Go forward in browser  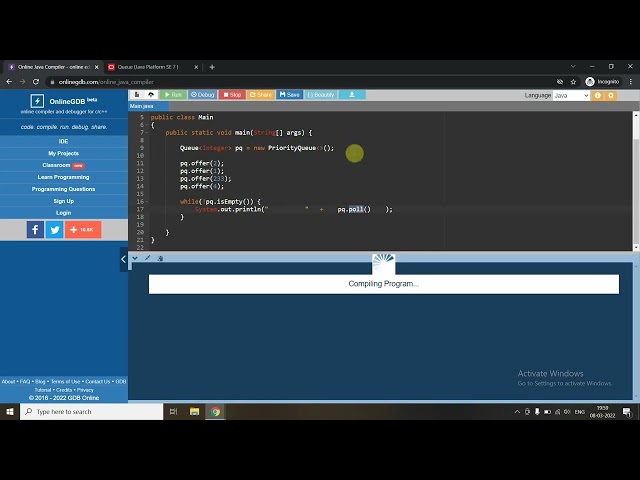click(22, 82)
